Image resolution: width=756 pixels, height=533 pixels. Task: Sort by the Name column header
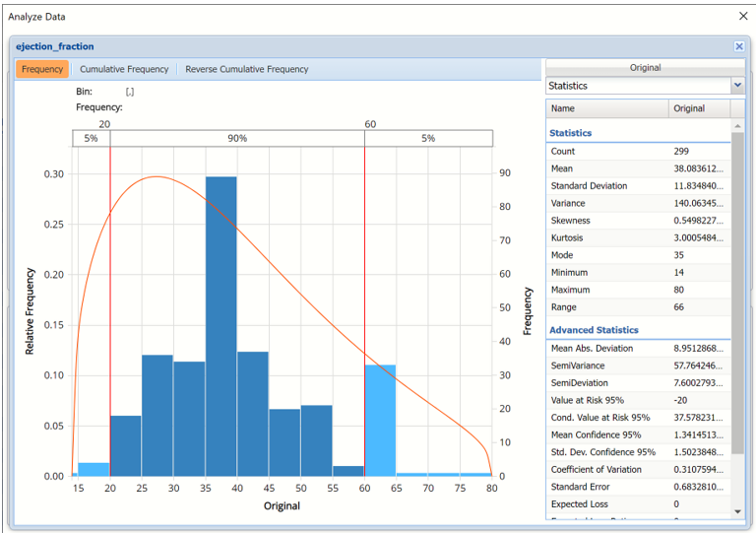[x=606, y=108]
